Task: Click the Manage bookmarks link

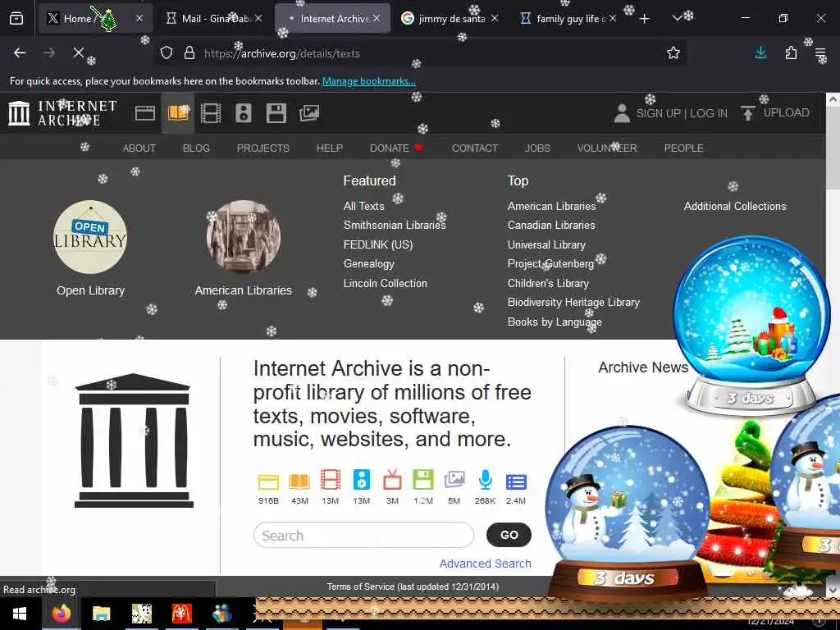Action: (368, 81)
